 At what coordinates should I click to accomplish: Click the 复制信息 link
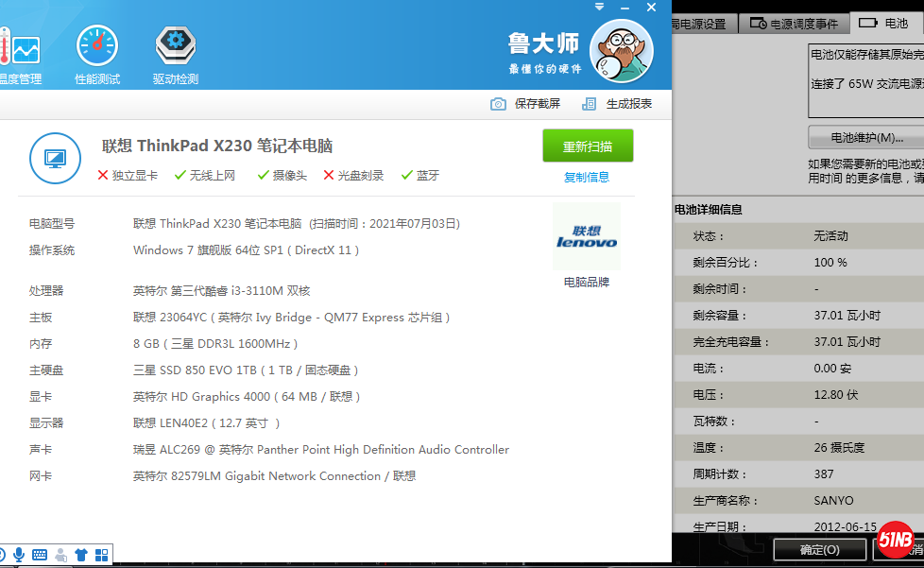pyautogui.click(x=587, y=177)
